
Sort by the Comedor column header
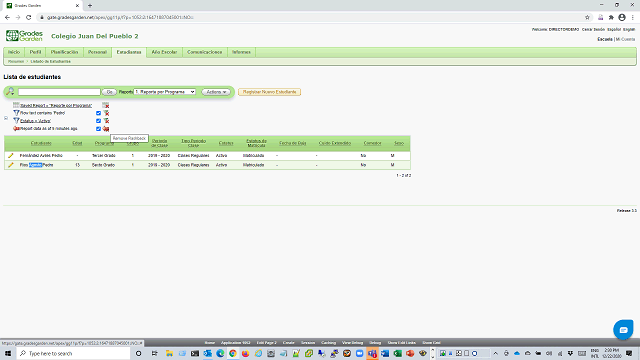click(x=372, y=143)
